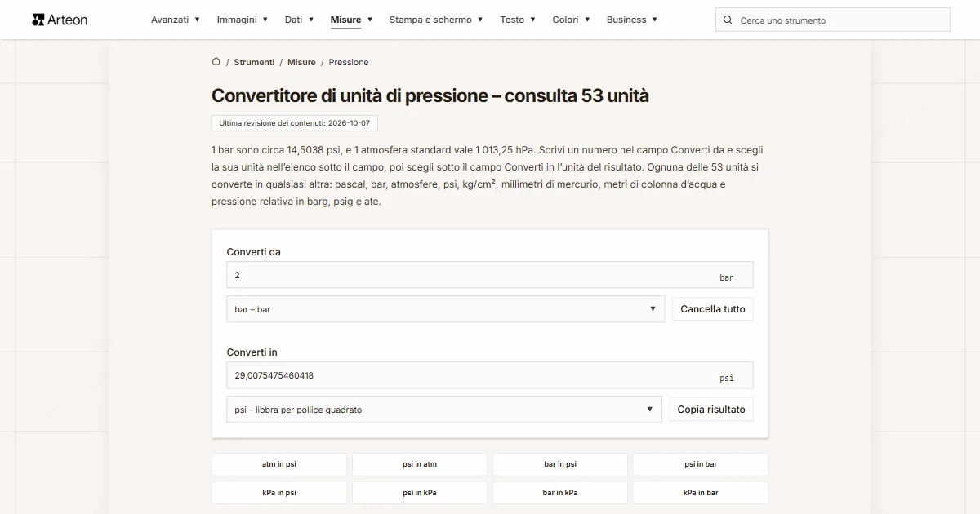Open the Immagini menu
The height and width of the screenshot is (514, 980).
click(x=243, y=20)
